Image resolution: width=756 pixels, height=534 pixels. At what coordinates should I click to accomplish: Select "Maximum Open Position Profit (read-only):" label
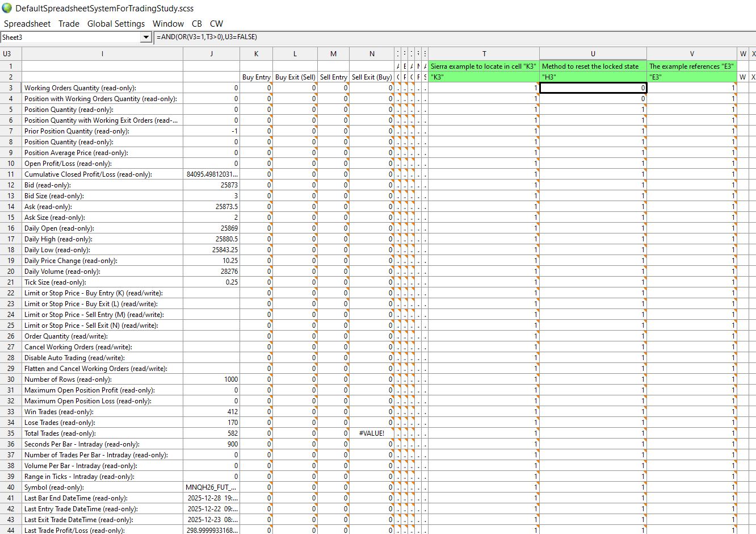(90, 390)
